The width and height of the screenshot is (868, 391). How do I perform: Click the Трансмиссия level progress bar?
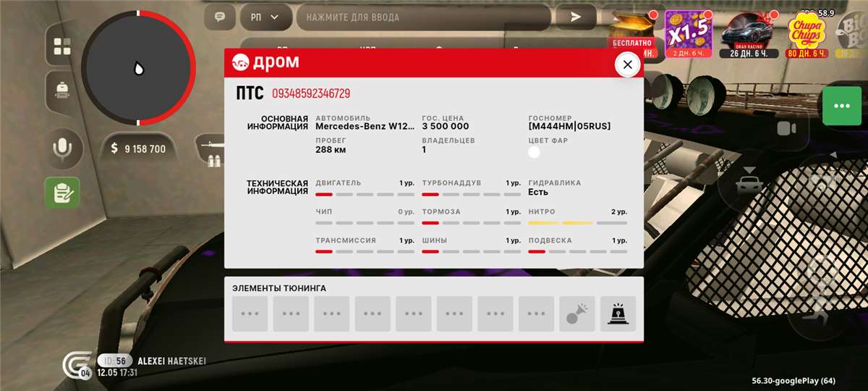(x=365, y=251)
